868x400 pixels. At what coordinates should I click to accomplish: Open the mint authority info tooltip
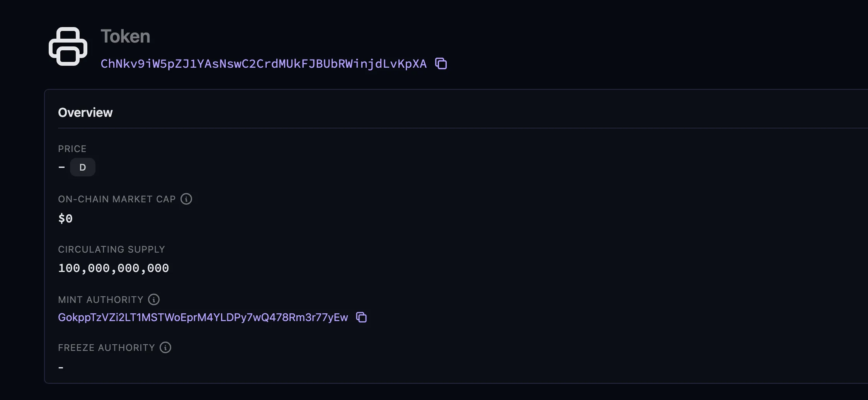(154, 299)
